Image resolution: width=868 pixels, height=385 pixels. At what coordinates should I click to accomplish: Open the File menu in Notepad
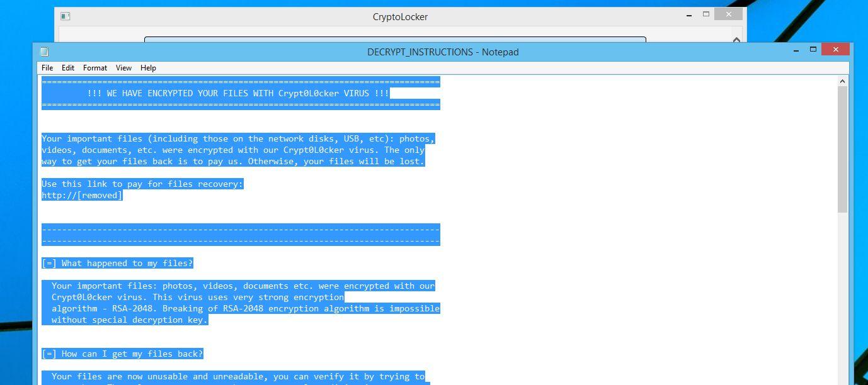pos(47,68)
